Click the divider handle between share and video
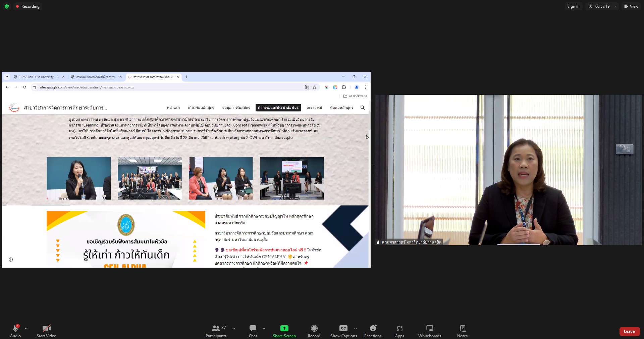The width and height of the screenshot is (644, 339). pyautogui.click(x=373, y=170)
